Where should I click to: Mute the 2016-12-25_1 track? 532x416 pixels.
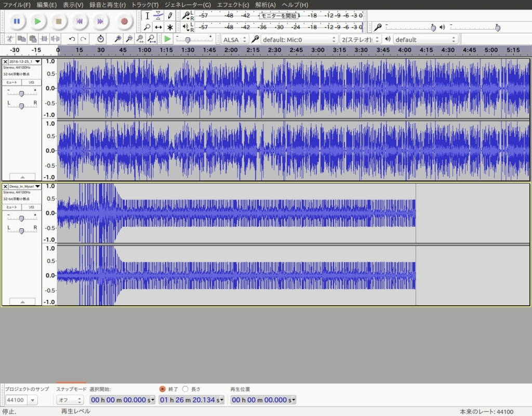[x=11, y=83]
